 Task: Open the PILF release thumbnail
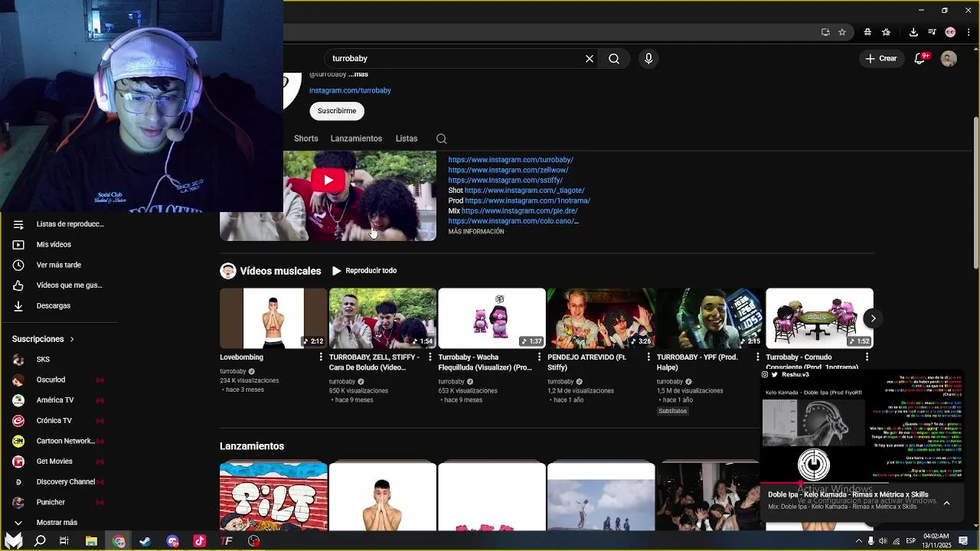(x=273, y=496)
